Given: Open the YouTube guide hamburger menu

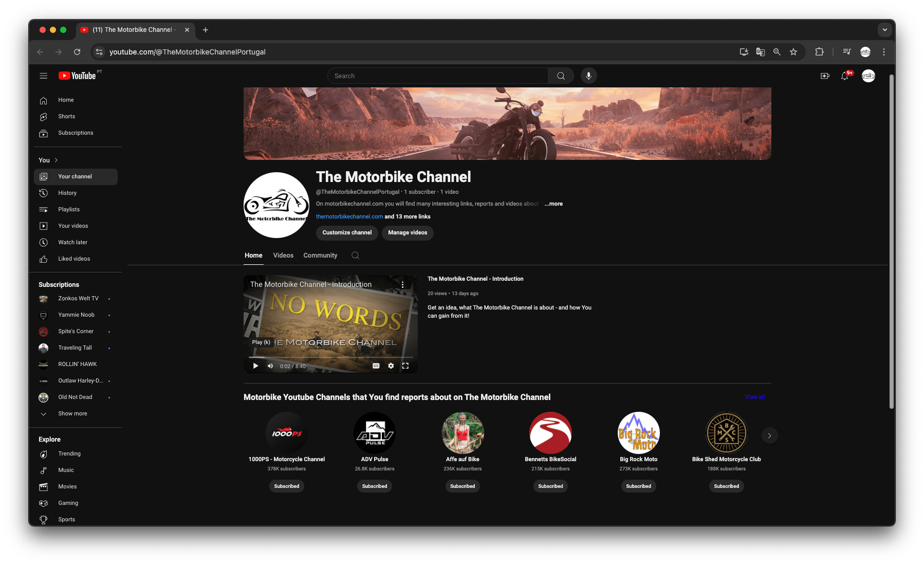Looking at the screenshot, I should [x=43, y=76].
